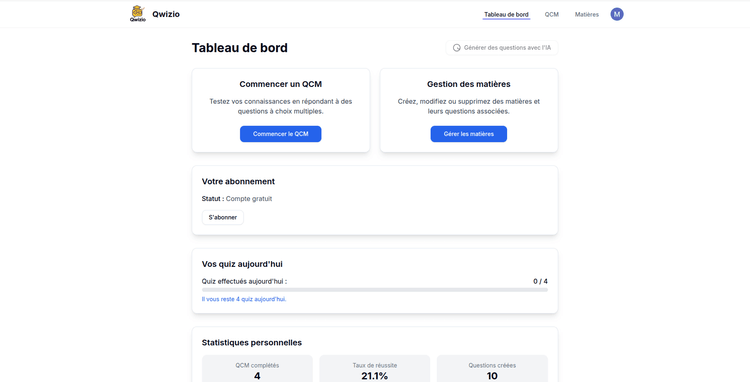Go to the Matières tab

586,15
